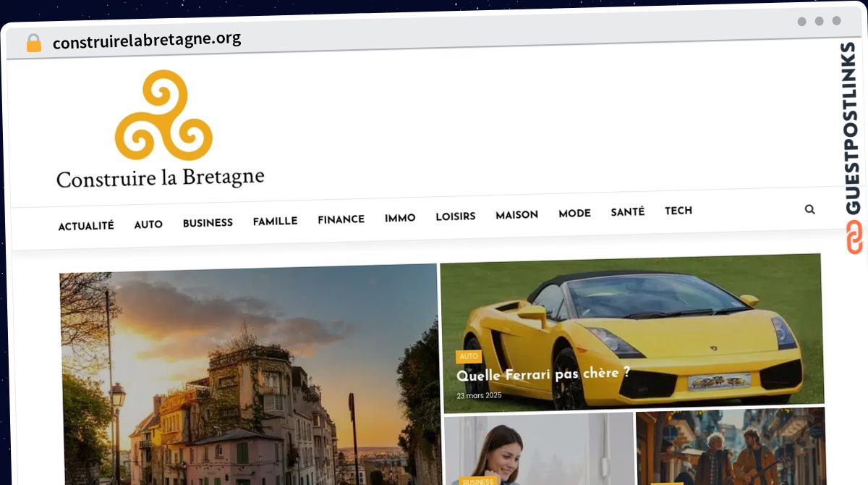The width and height of the screenshot is (868, 485).
Task: Go to the Business section
Action: (x=208, y=223)
